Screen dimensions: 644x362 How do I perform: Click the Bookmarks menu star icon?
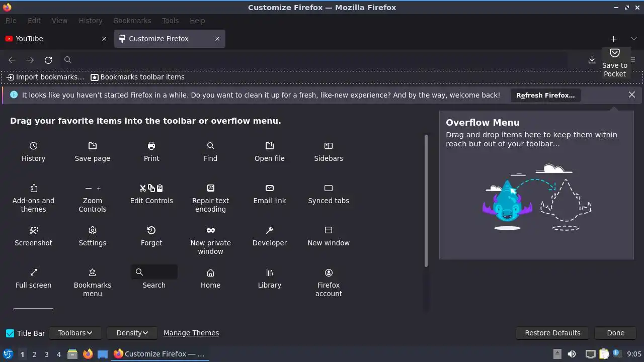click(x=93, y=273)
